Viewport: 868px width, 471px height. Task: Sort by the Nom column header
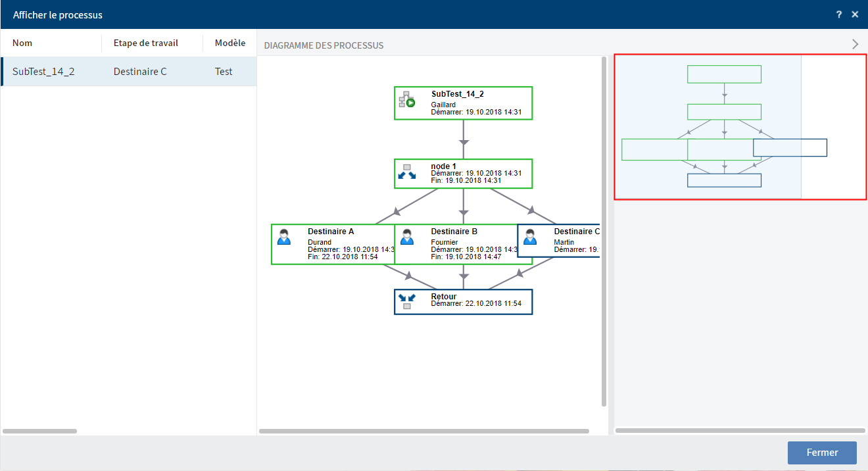tap(22, 43)
